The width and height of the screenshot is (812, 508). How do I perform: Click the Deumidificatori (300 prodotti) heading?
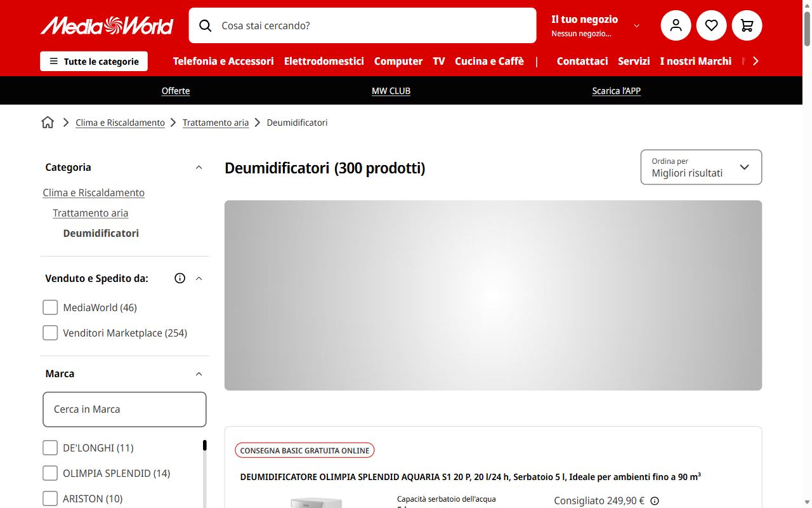325,168
